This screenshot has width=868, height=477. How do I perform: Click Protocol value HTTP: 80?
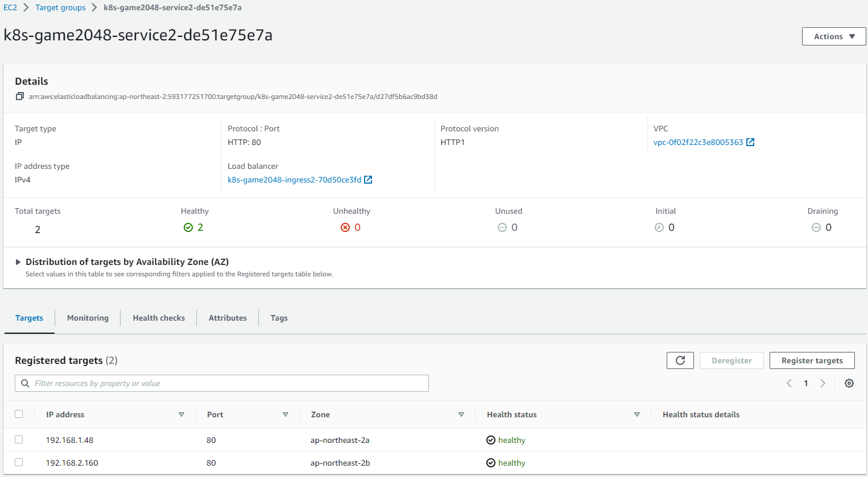pos(244,142)
